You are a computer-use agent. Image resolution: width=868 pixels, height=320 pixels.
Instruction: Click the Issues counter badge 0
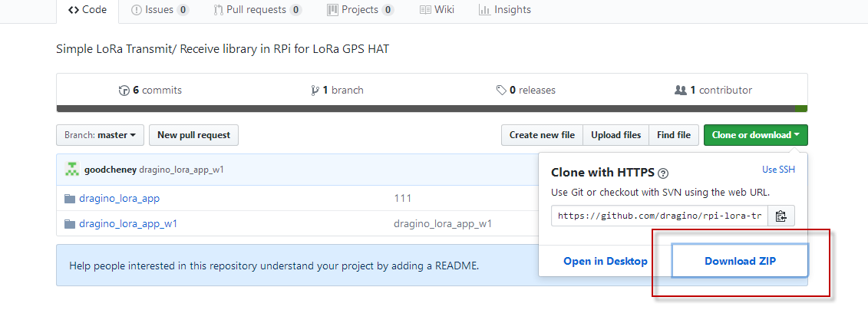pyautogui.click(x=183, y=10)
